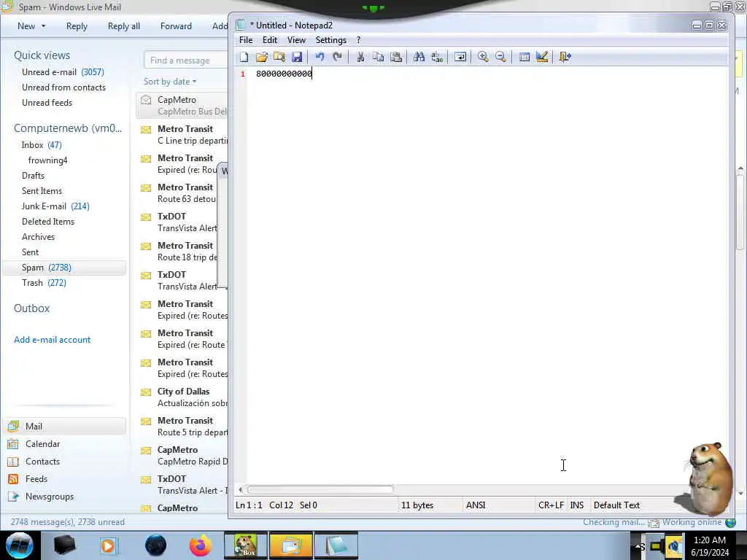The width and height of the screenshot is (747, 560).
Task: Open the Settings menu in Notepad2
Action: [x=331, y=40]
